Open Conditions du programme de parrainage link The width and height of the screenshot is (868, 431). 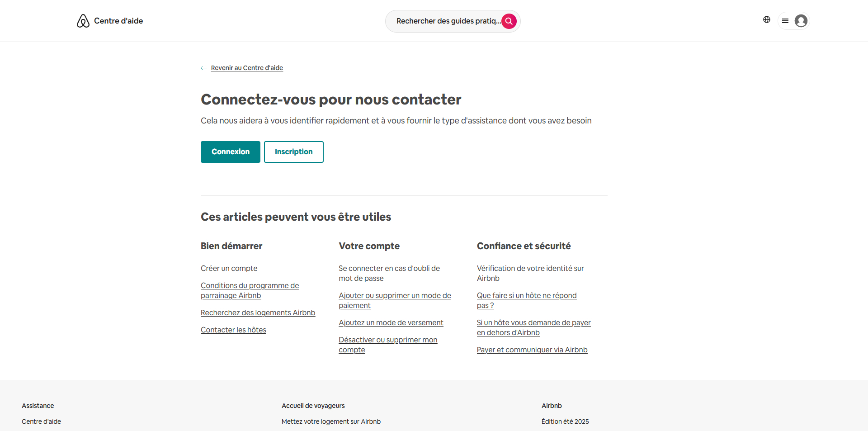click(x=250, y=291)
